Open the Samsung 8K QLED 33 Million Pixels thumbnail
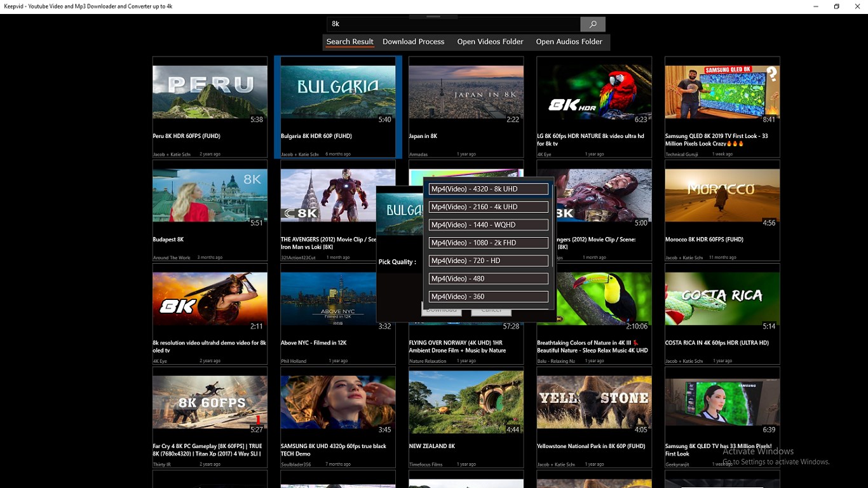This screenshot has width=868, height=488. (x=722, y=402)
